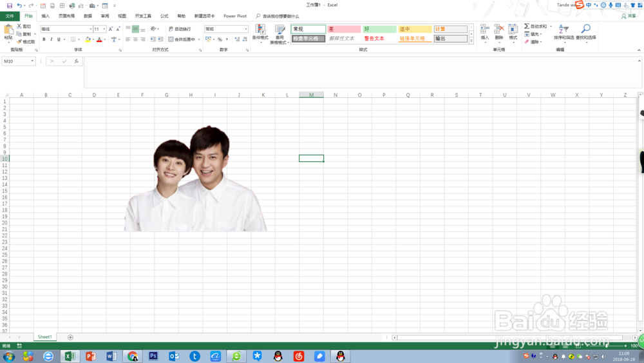Switch to the Data (数据) tab
Screen dimensions: 644x363
coord(88,16)
